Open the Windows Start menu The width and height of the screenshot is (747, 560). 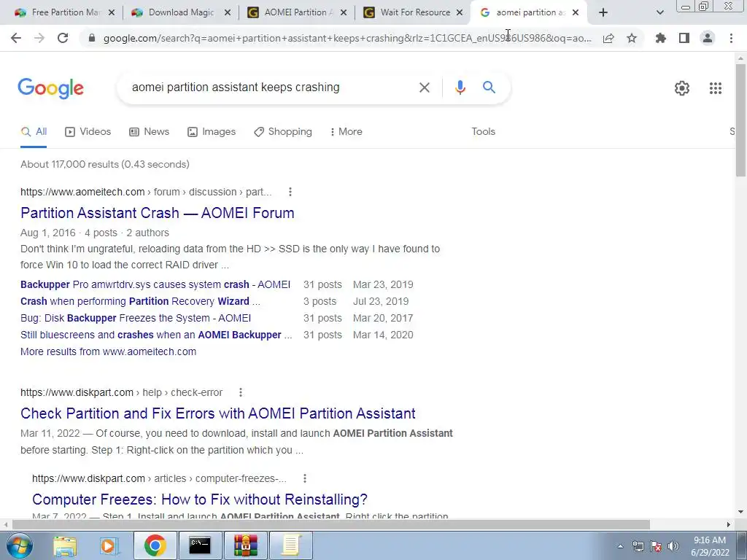pyautogui.click(x=19, y=545)
